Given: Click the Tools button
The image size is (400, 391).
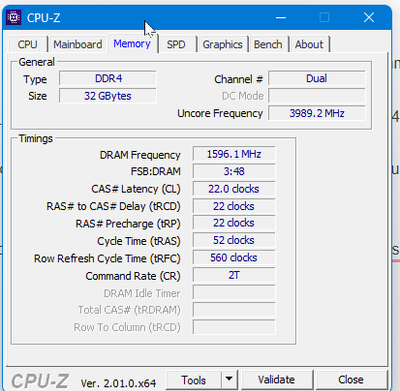Looking at the screenshot, I should click(194, 380).
